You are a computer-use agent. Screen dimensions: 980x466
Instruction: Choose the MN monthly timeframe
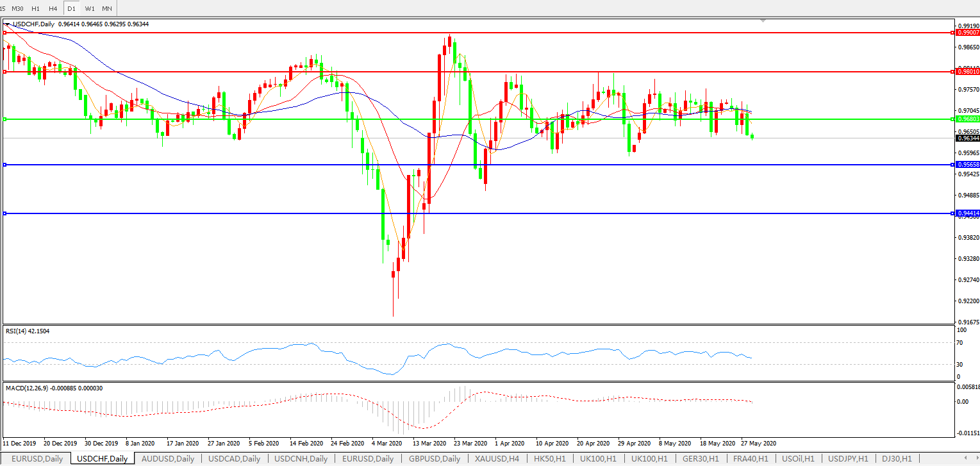pyautogui.click(x=107, y=8)
